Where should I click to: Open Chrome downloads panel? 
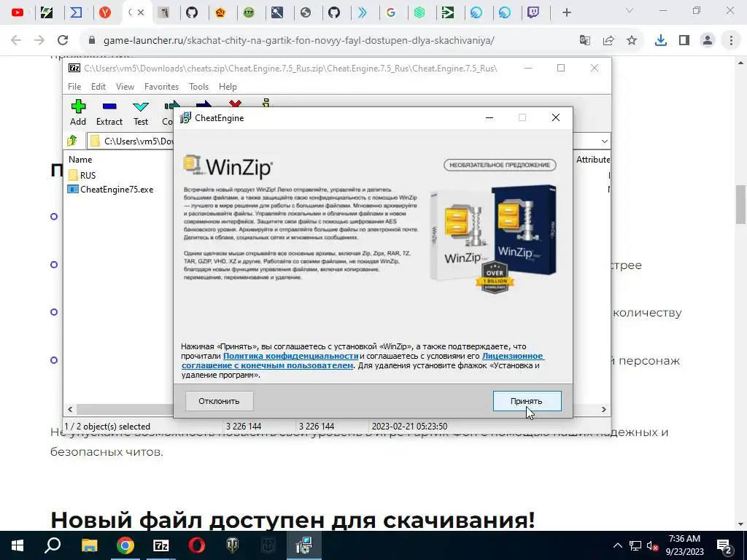click(x=661, y=41)
